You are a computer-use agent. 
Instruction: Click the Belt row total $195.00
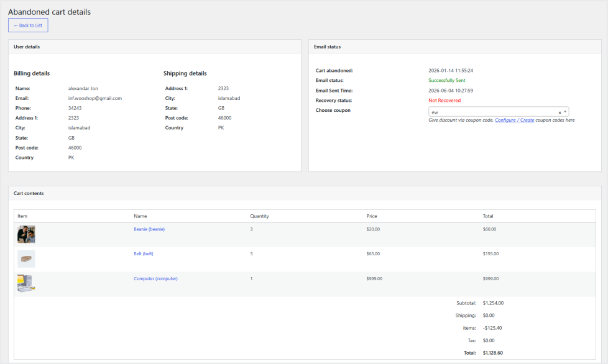click(x=491, y=254)
